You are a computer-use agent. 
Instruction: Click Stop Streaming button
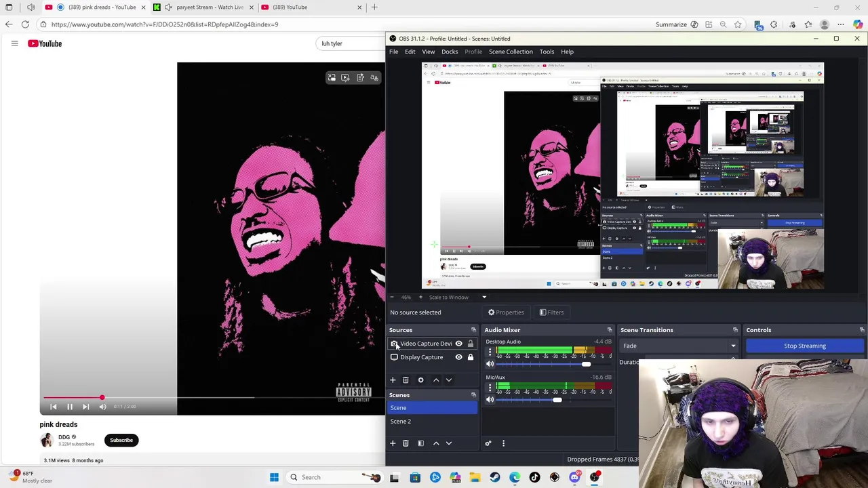click(805, 346)
